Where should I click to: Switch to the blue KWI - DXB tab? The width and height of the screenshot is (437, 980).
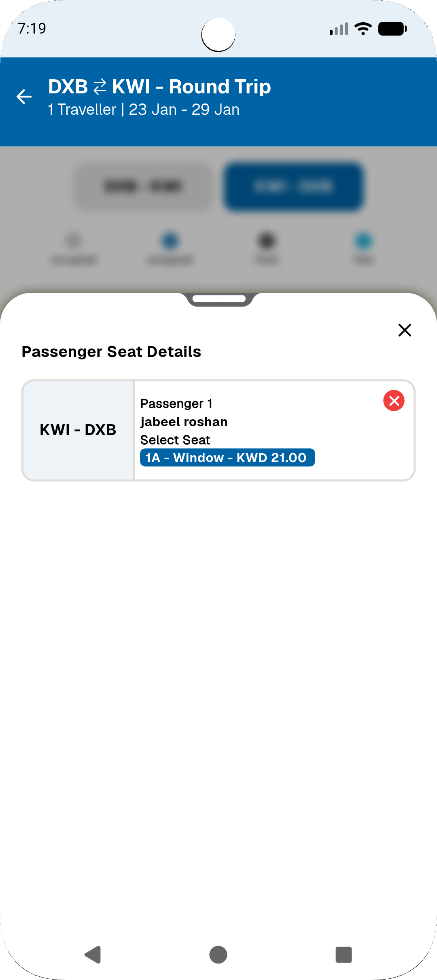coord(293,186)
